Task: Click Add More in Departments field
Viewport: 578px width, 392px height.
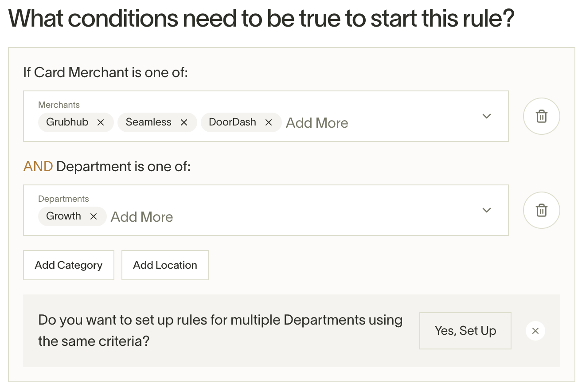Action: [142, 217]
